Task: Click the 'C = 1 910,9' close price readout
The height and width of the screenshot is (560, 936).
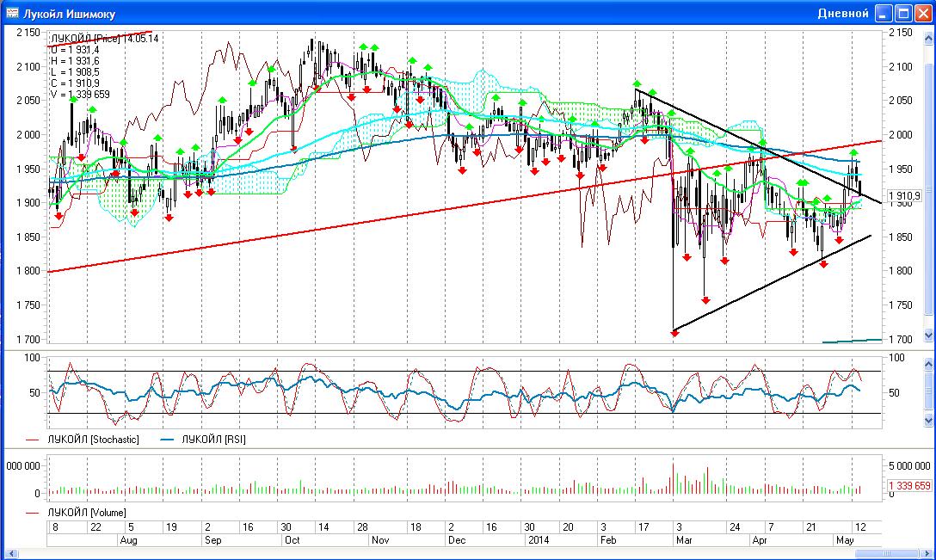Action: pyautogui.click(x=75, y=83)
